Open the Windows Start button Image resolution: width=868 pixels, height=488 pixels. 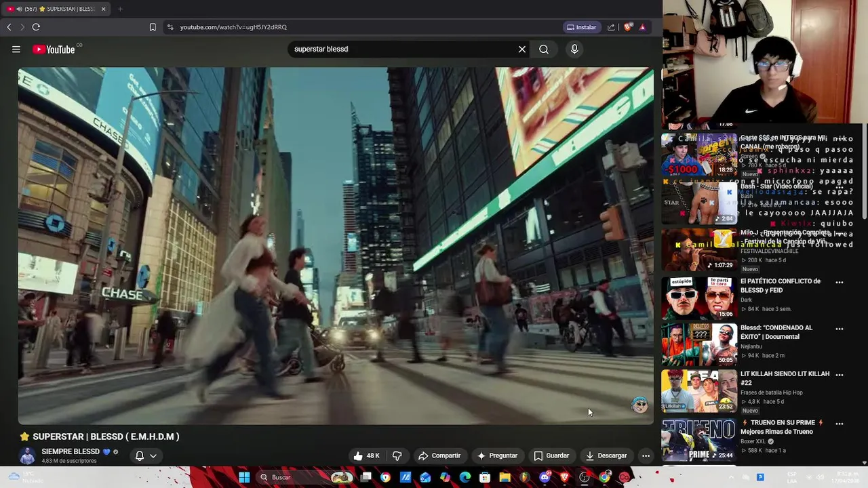coord(243,477)
